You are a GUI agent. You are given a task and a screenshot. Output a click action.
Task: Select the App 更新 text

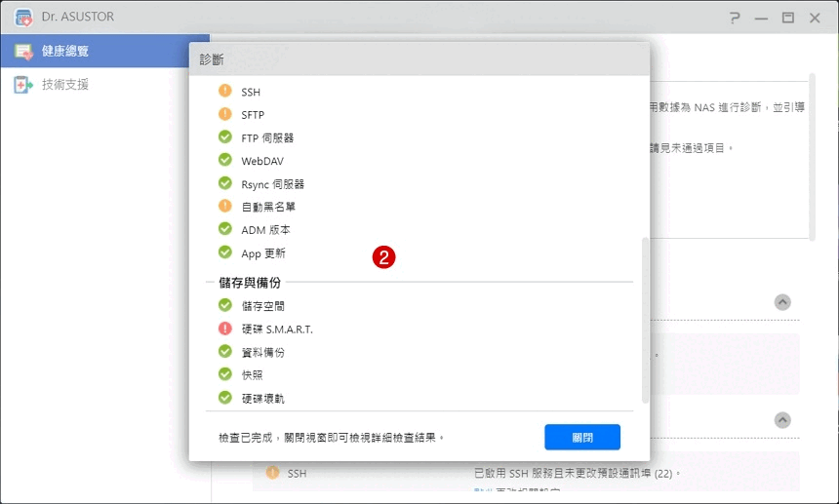263,253
